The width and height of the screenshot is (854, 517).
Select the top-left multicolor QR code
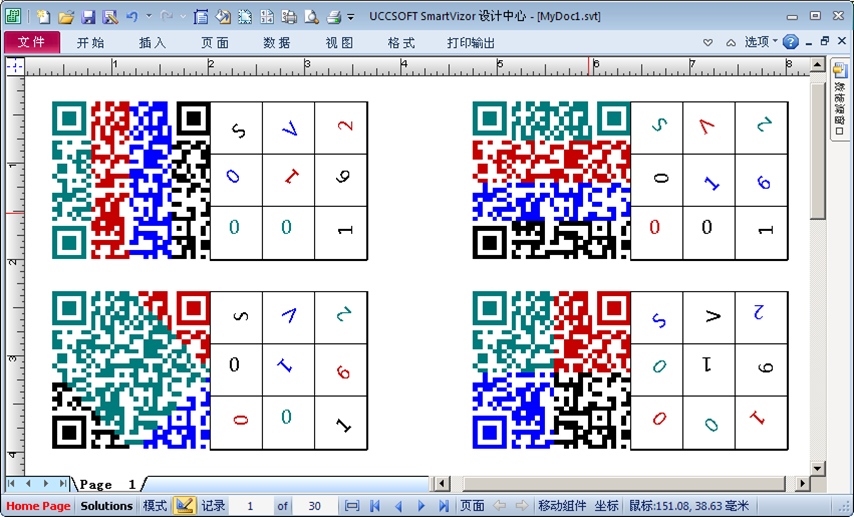tap(131, 180)
